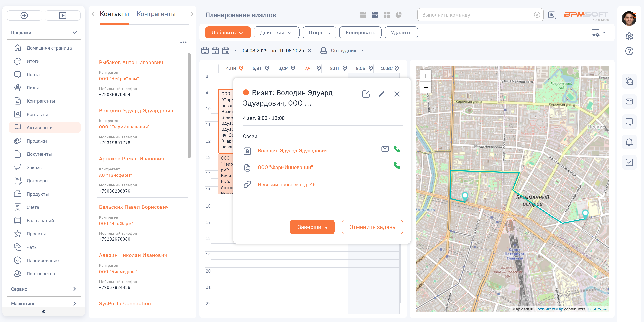Select the seven-day calendar view icon
This screenshot has height=322, width=644.
click(215, 50)
